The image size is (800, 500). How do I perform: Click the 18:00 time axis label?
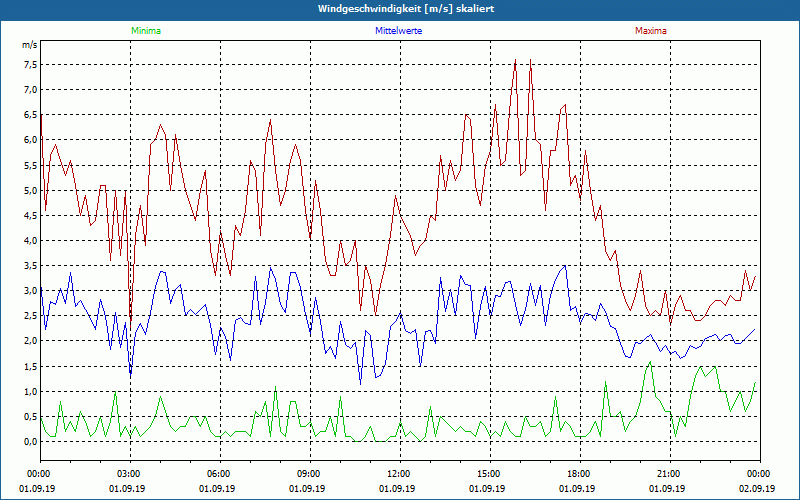(580, 474)
